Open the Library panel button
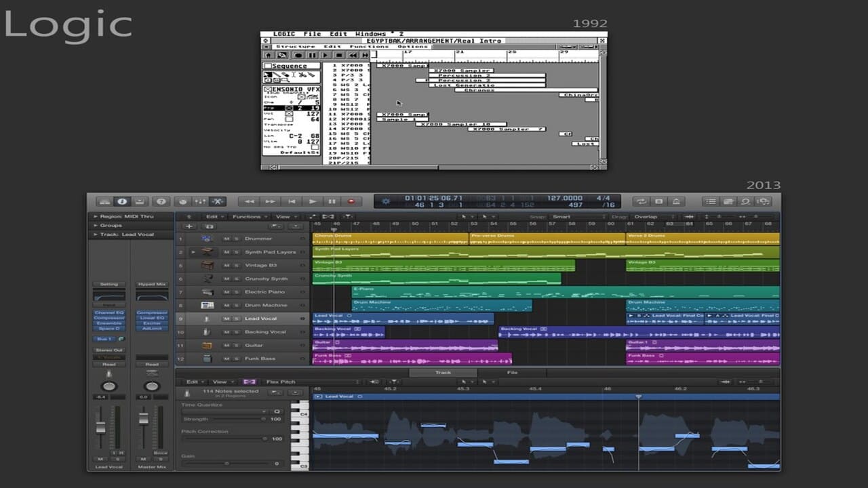Viewport: 868px width, 488px height. pyautogui.click(x=104, y=201)
